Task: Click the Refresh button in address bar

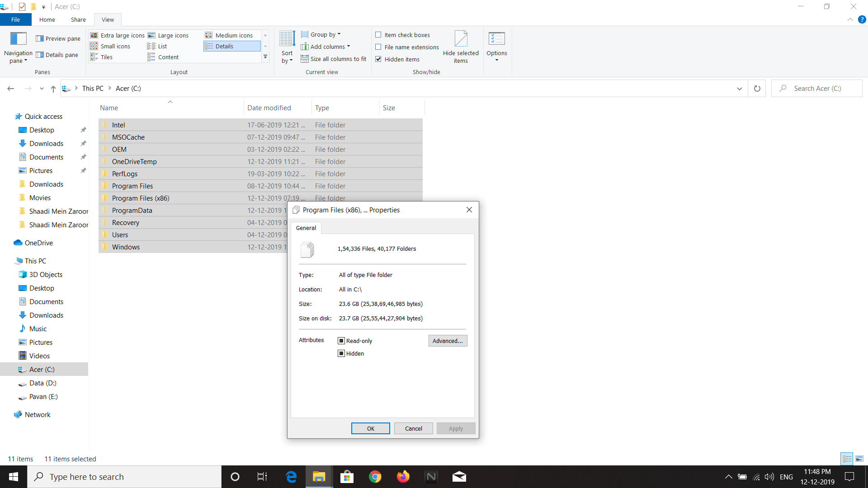Action: (757, 89)
